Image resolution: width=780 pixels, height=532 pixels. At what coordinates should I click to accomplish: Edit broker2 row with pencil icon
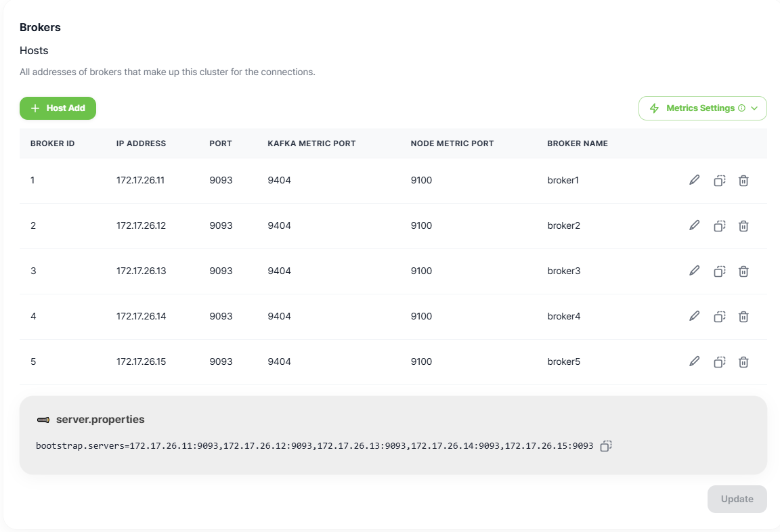click(x=695, y=225)
